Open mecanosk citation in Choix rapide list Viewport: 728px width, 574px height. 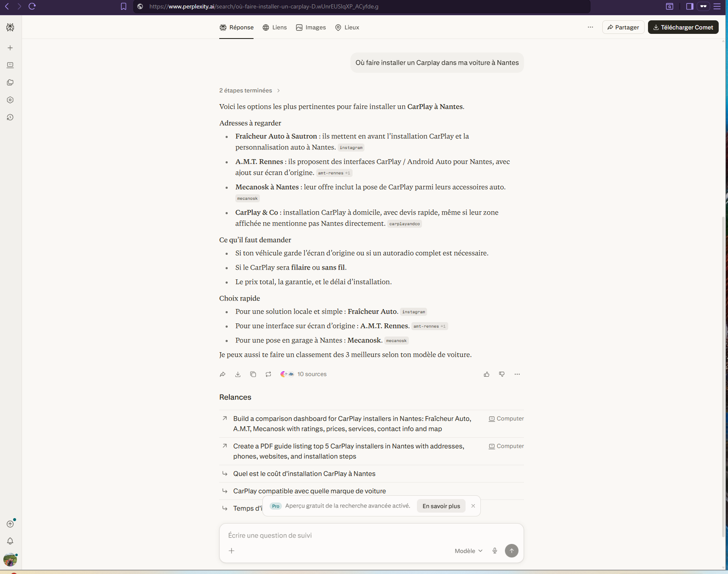[396, 341]
